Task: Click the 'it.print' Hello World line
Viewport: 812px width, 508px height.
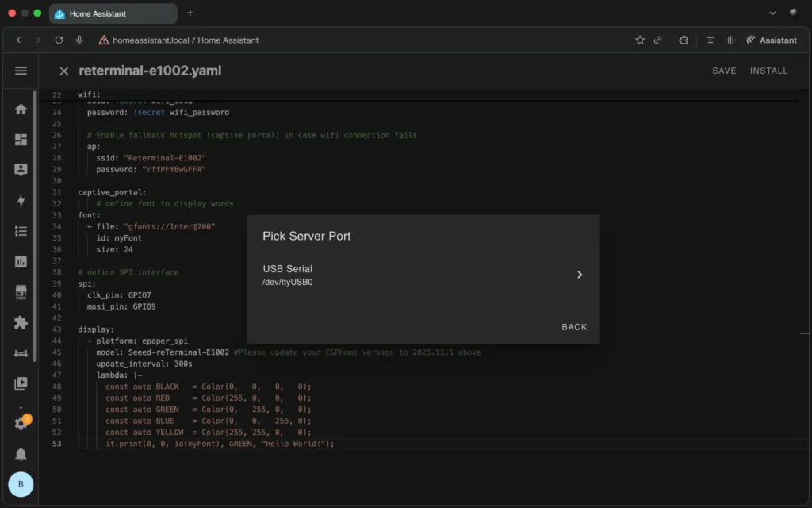Action: (x=220, y=444)
